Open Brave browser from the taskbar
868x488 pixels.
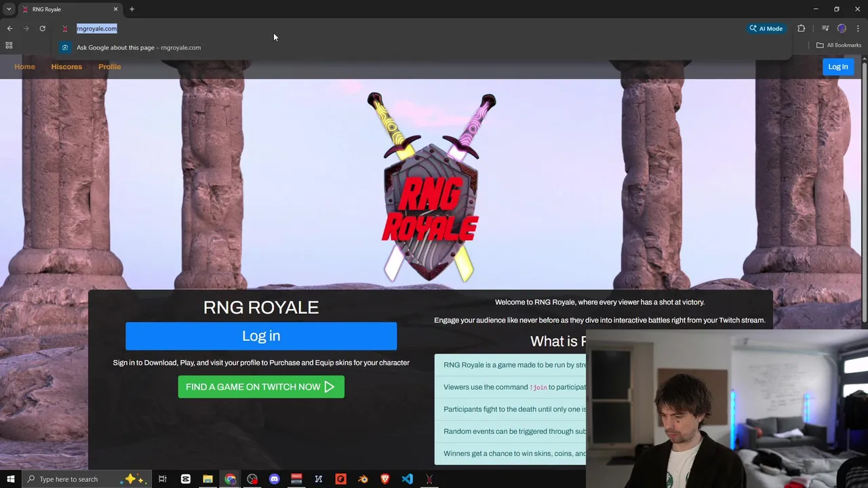(385, 479)
